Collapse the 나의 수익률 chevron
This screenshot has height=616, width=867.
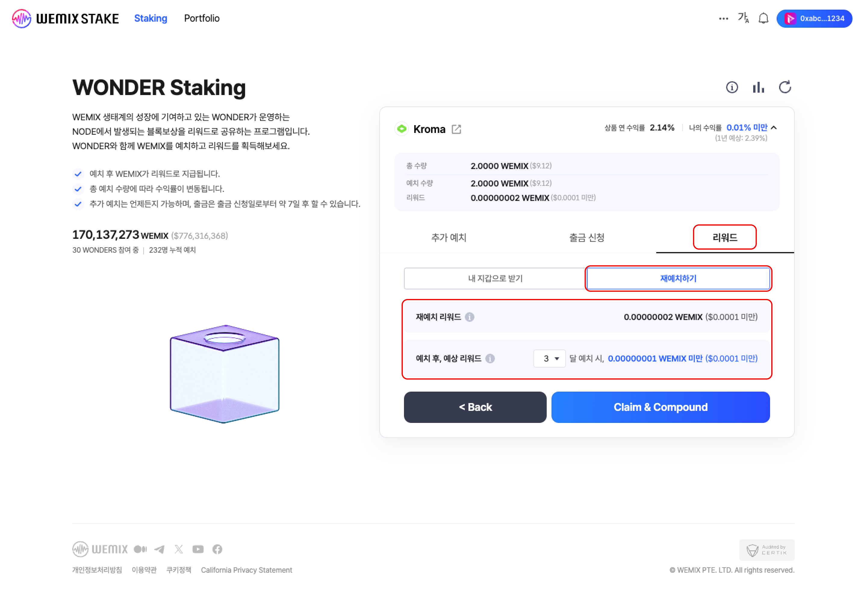tap(774, 128)
